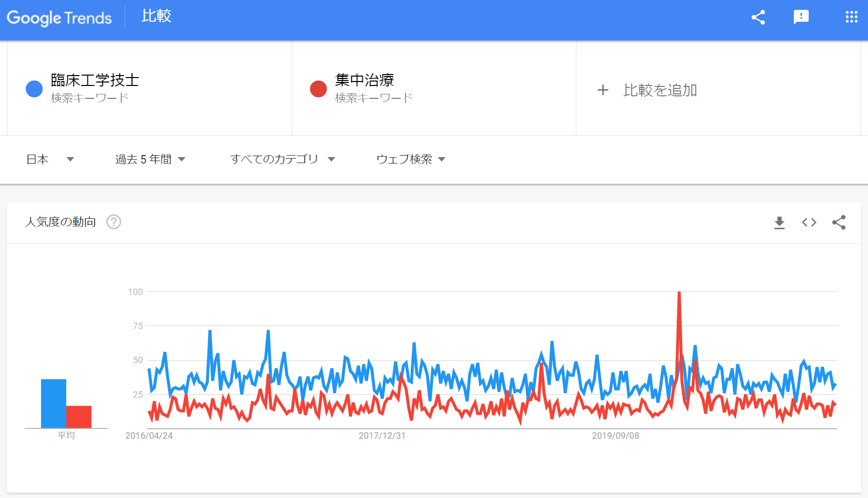Click the red peak at 100 on the chart

tap(679, 292)
